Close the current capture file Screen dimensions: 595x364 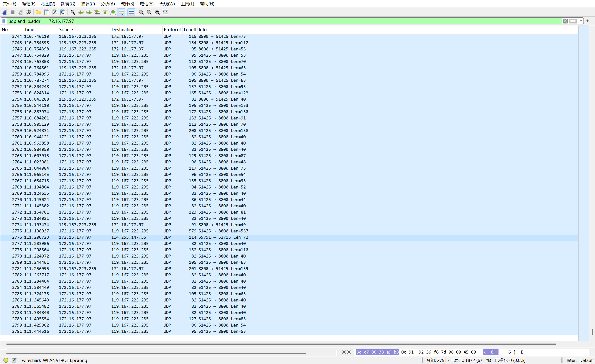coord(55,12)
